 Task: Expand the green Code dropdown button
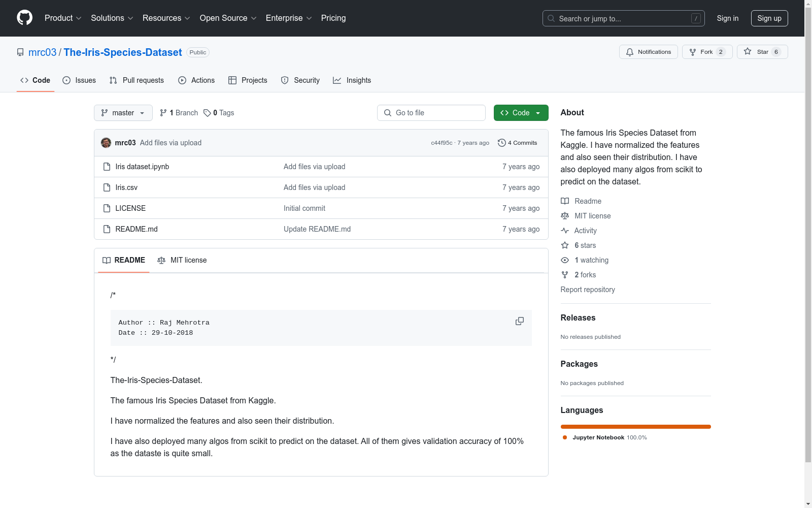click(x=521, y=113)
